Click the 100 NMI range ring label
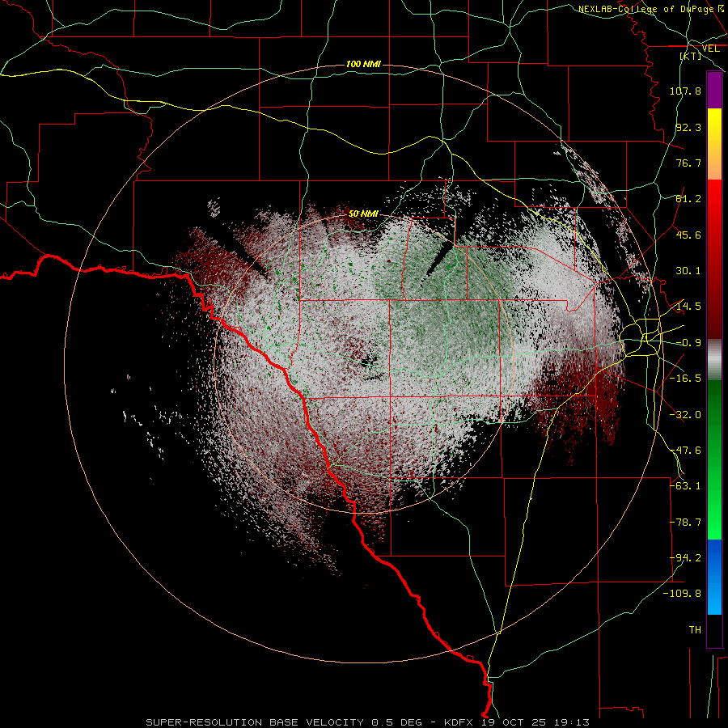728x728 pixels. tap(363, 64)
